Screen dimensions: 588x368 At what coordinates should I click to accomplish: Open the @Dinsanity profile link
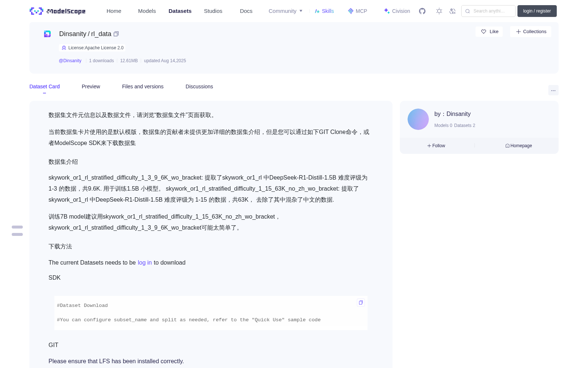(70, 61)
